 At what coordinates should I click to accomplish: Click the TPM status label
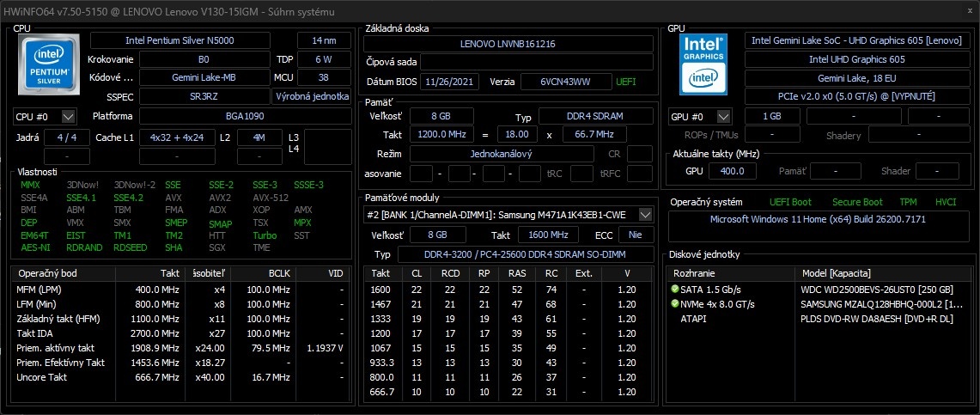tap(908, 202)
